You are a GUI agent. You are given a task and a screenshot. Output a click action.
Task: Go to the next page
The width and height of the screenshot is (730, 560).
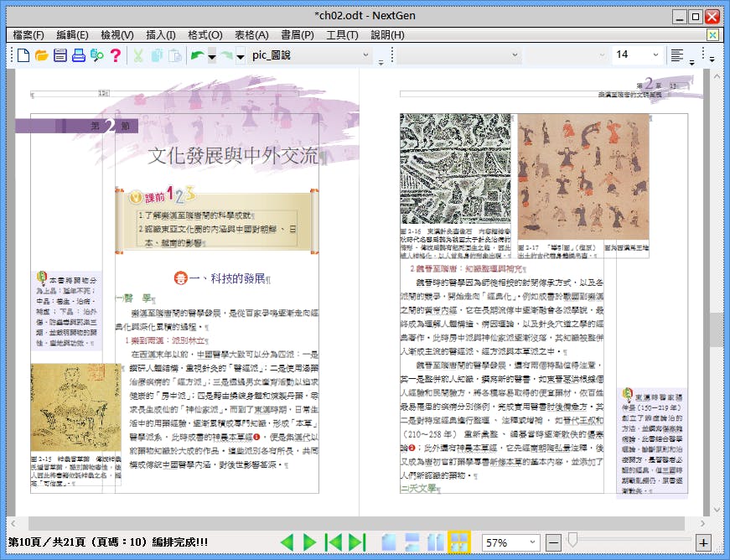point(310,541)
